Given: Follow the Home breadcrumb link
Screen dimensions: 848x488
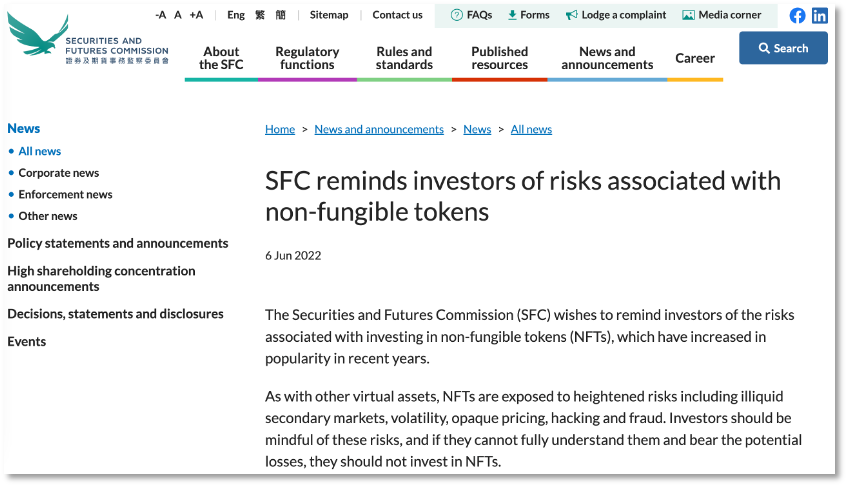Looking at the screenshot, I should (x=280, y=129).
